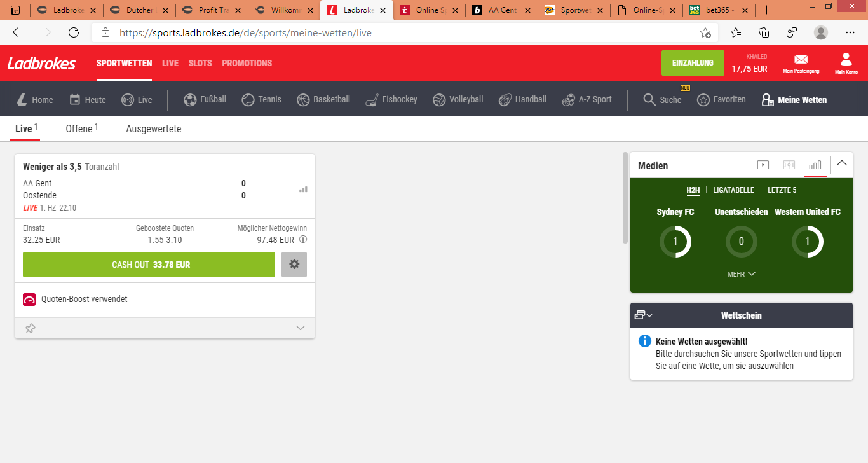
Task: Select Eishockey sport
Action: (391, 99)
